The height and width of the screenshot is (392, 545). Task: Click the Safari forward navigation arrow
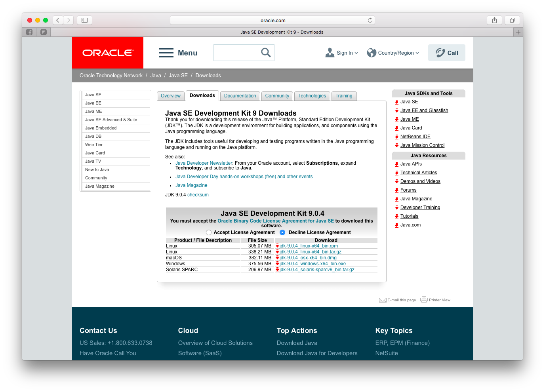click(x=69, y=20)
